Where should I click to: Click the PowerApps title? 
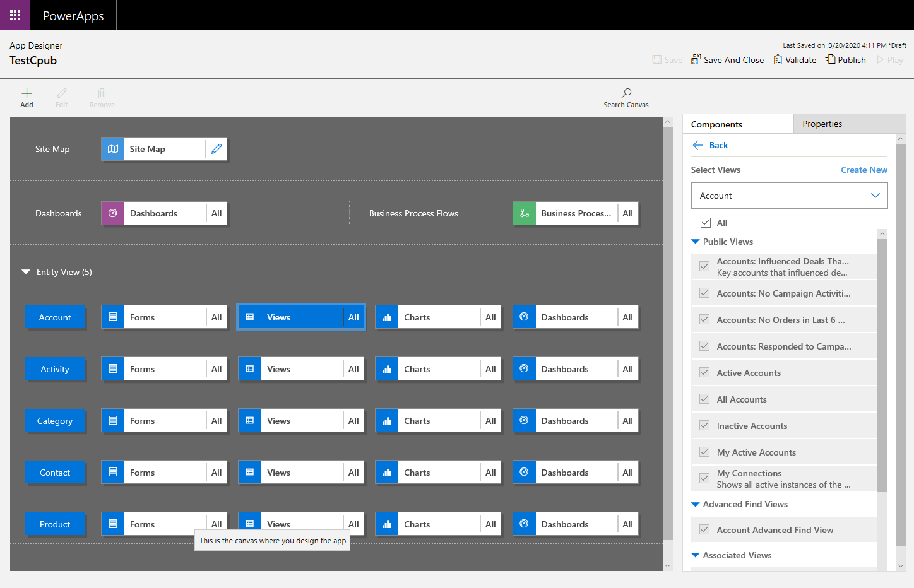(x=73, y=16)
